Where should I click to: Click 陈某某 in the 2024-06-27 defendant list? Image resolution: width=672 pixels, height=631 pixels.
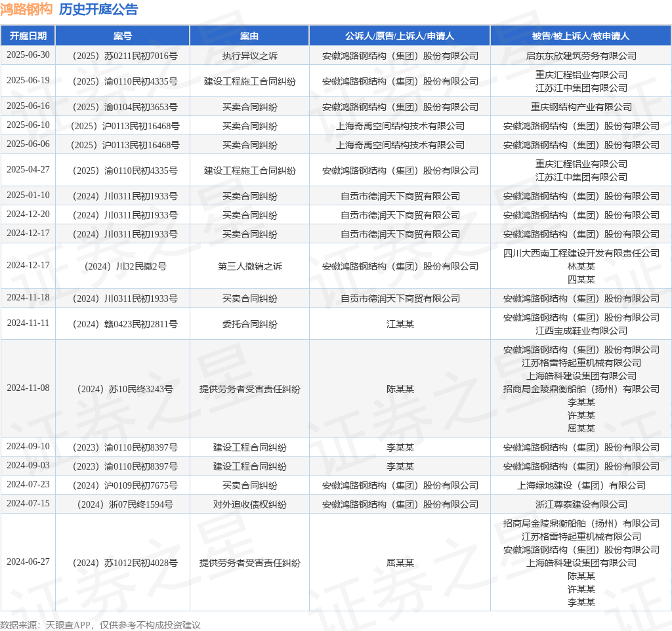click(581, 576)
